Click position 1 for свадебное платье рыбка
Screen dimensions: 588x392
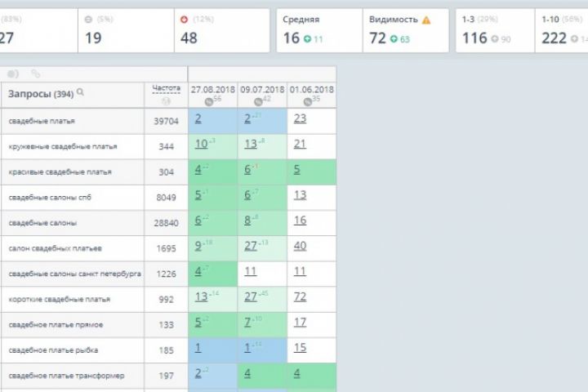tap(198, 347)
